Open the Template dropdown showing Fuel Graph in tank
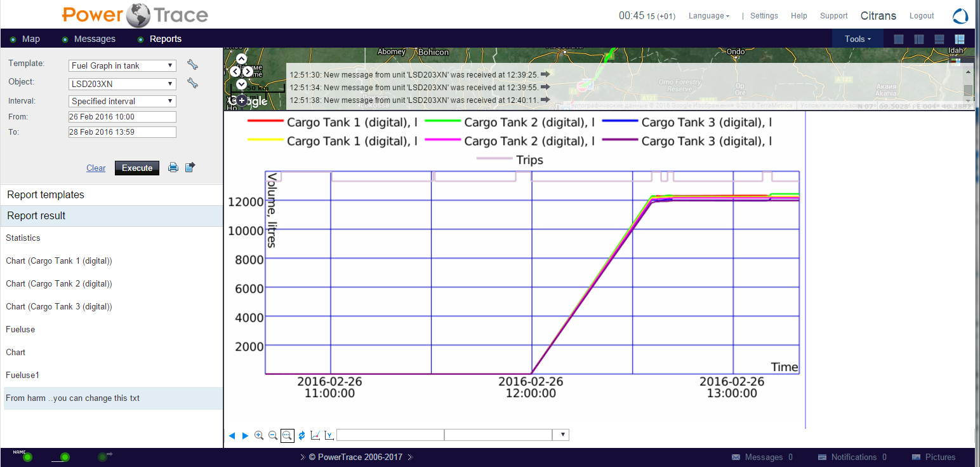The image size is (980, 467). click(x=122, y=65)
